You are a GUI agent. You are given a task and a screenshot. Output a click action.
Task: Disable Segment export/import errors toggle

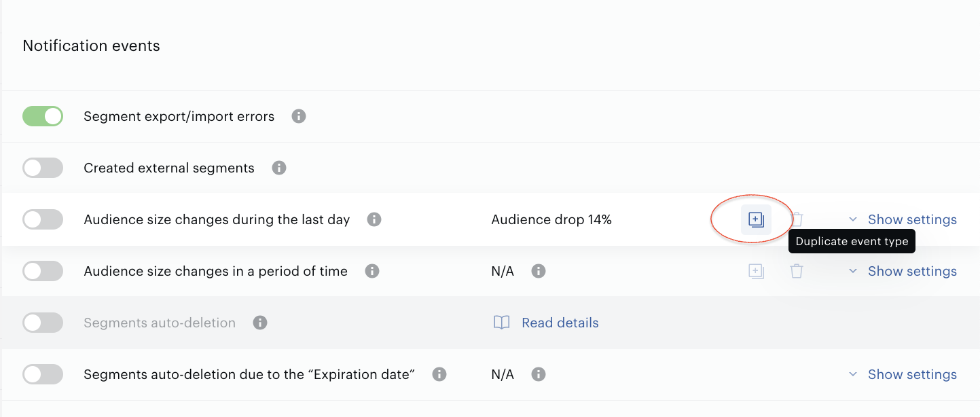click(43, 116)
